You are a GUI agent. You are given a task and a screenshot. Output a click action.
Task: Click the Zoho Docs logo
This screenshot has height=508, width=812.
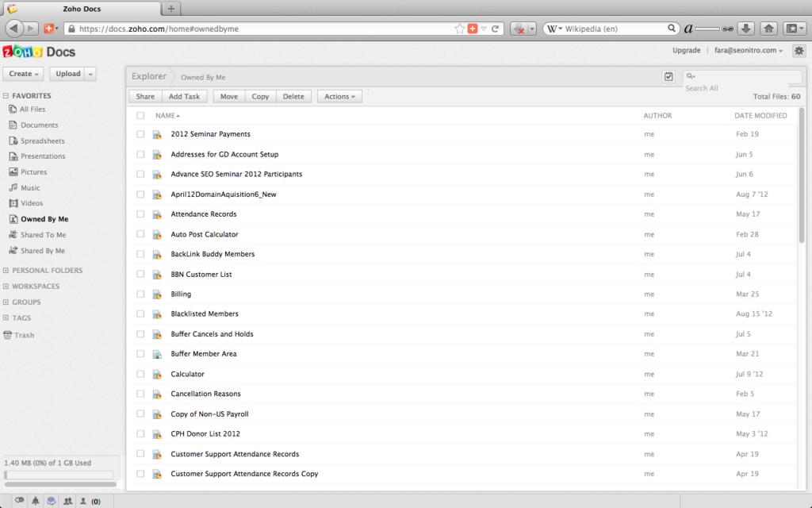[39, 52]
